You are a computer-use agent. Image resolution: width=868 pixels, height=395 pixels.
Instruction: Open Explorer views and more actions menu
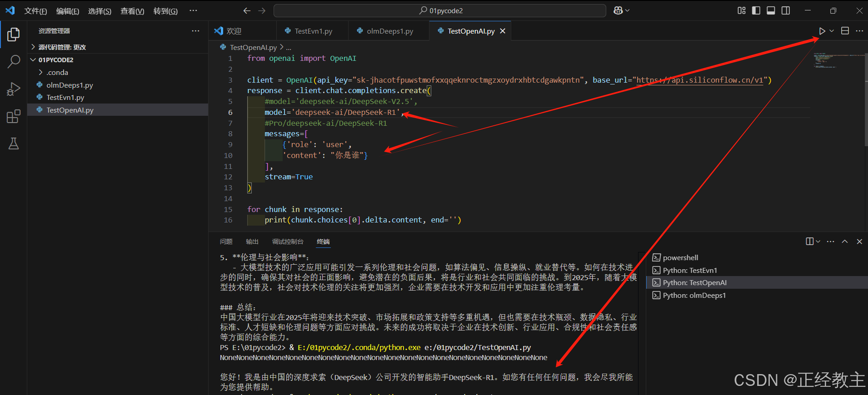(195, 31)
